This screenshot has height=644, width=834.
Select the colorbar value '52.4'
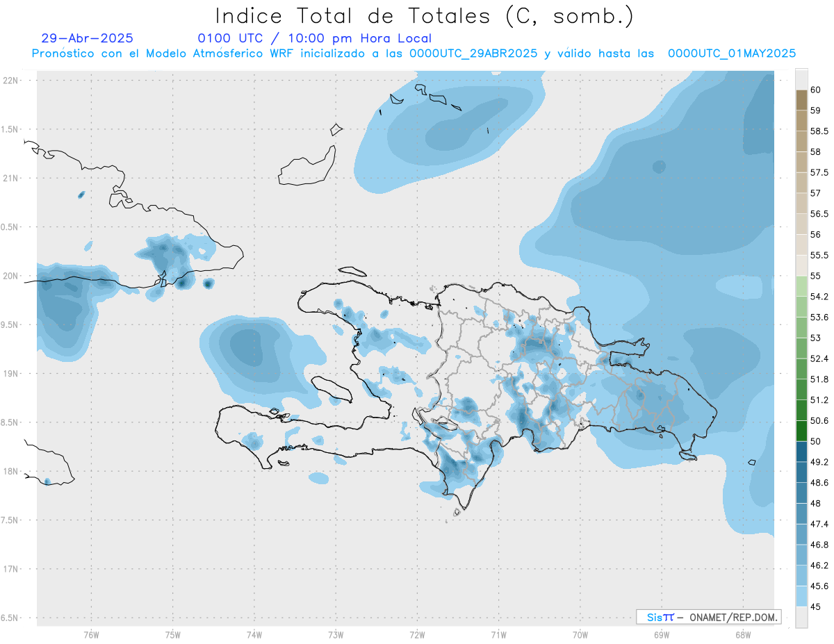point(819,358)
